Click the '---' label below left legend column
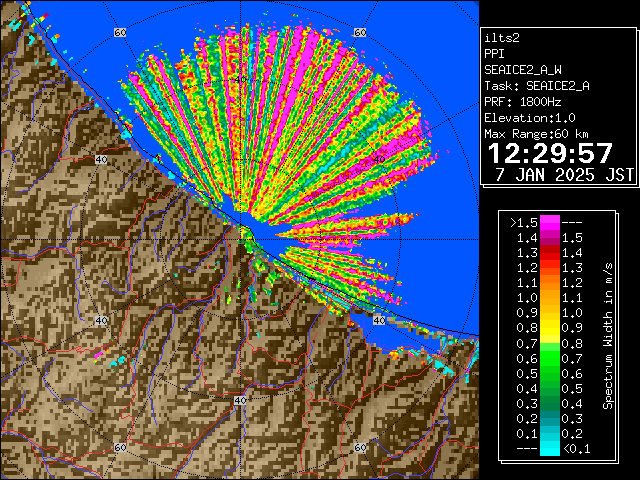 click(527, 449)
